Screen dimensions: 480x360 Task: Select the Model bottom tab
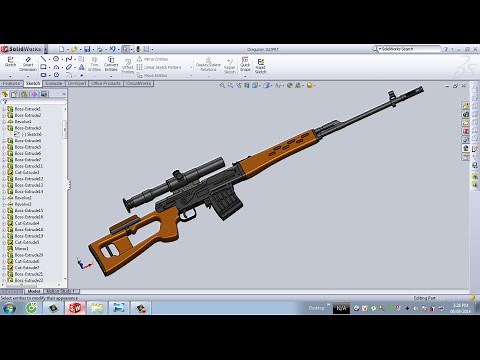click(34, 291)
